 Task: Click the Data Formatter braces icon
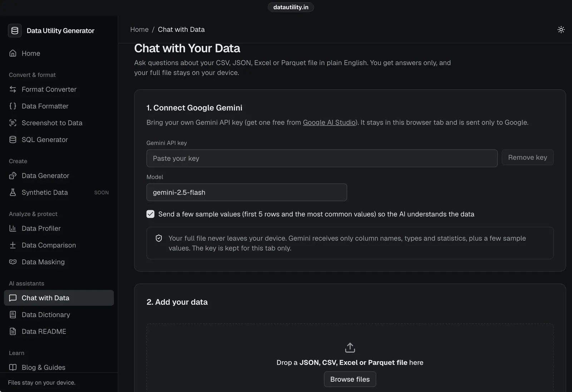13,106
